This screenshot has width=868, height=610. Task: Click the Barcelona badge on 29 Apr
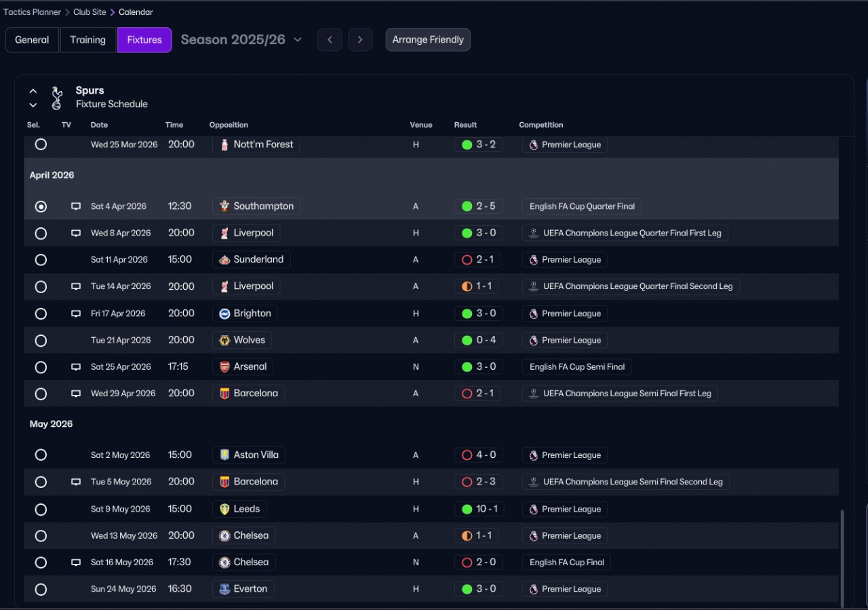(x=224, y=394)
